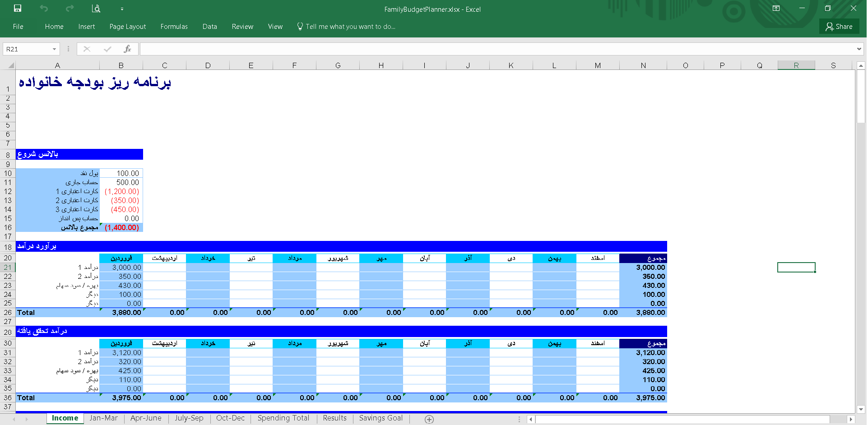Open Print Preview from the quick access toolbar
The height and width of the screenshot is (425, 868).
[96, 9]
